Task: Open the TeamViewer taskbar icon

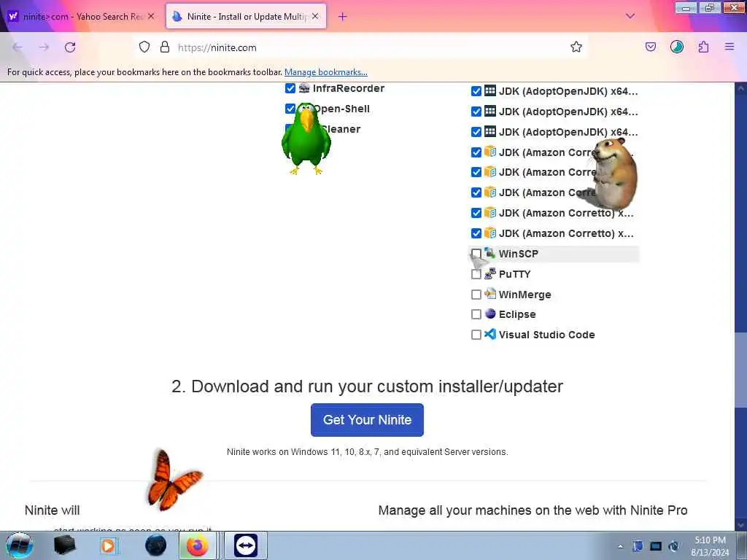Action: 246,545
